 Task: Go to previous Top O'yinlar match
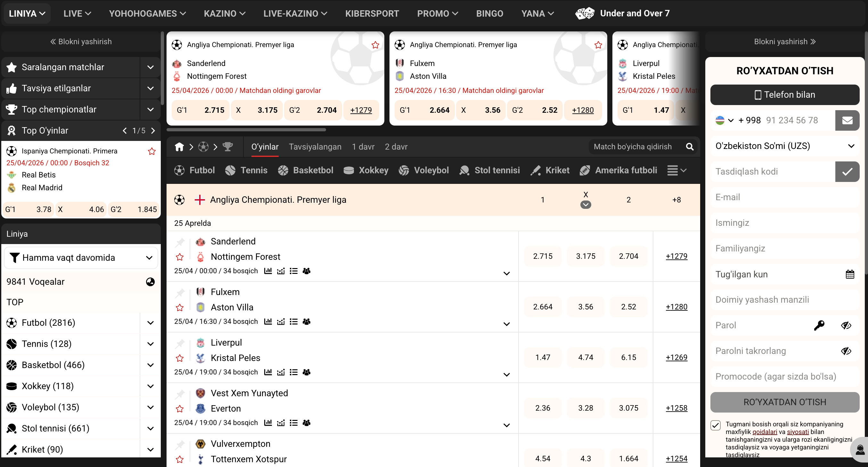125,131
